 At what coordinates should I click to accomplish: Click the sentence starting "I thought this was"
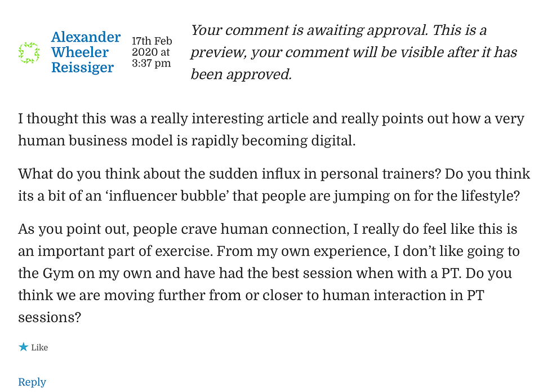(271, 130)
